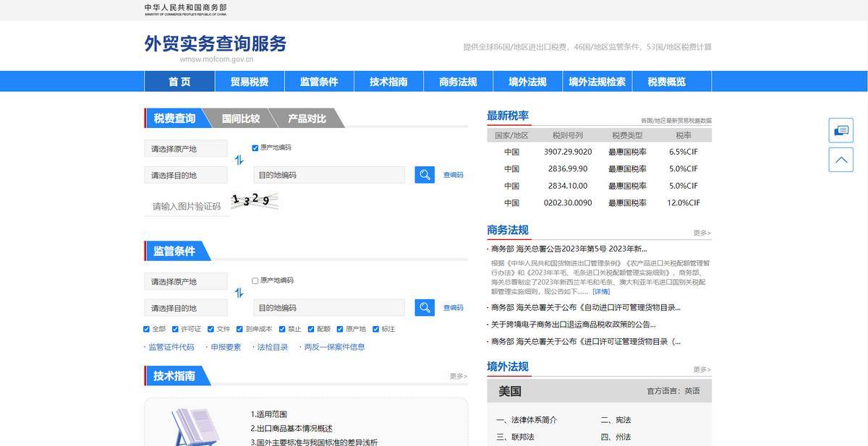The width and height of the screenshot is (868, 446).
Task: Open 请选择原产地 selector in 监管条件
Action: pyautogui.click(x=186, y=282)
